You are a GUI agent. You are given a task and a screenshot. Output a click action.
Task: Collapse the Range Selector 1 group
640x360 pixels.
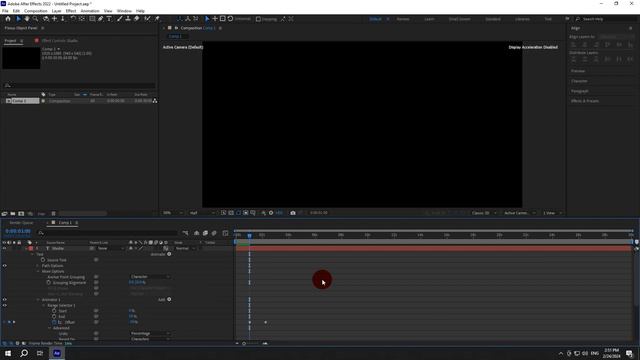[x=44, y=305]
